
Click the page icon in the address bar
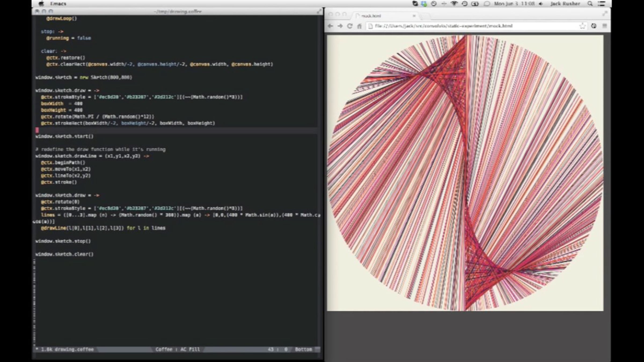370,26
